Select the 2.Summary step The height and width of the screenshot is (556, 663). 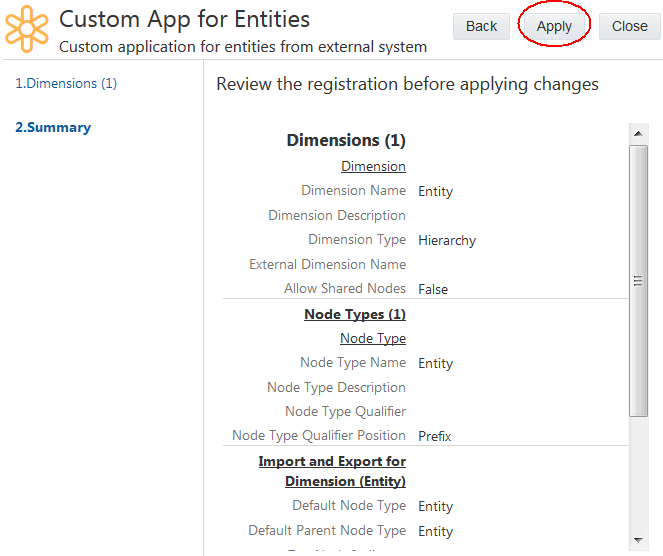coord(53,127)
